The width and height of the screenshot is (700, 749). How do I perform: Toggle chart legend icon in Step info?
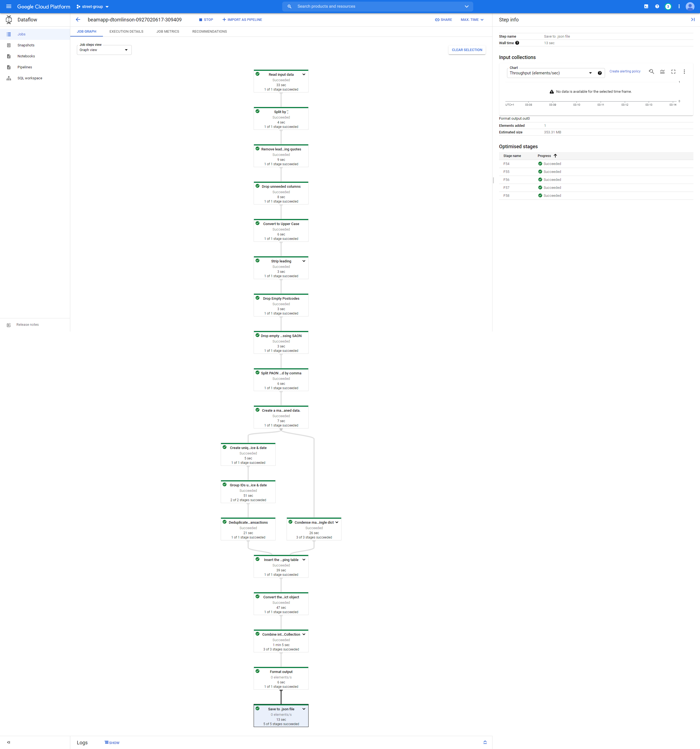point(662,72)
